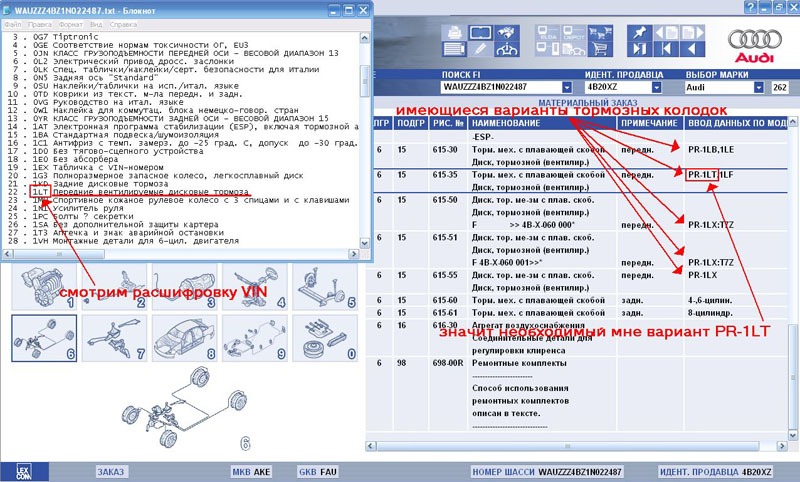
Task: Click the help question mark icon
Action: (x=751, y=6)
